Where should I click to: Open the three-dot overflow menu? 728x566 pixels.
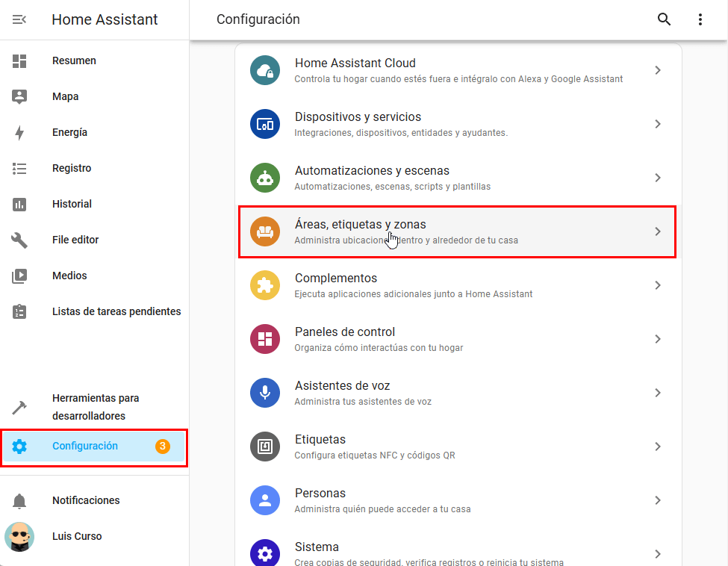point(700,19)
